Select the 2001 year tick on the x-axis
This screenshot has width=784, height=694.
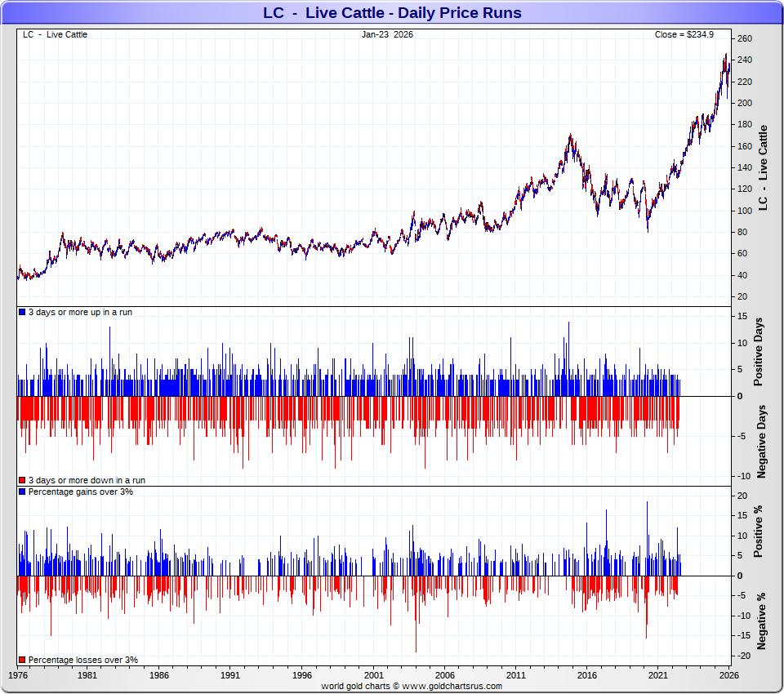click(374, 676)
